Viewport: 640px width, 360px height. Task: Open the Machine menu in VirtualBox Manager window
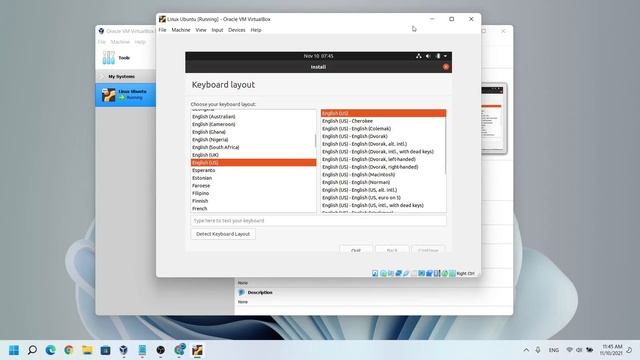(120, 42)
